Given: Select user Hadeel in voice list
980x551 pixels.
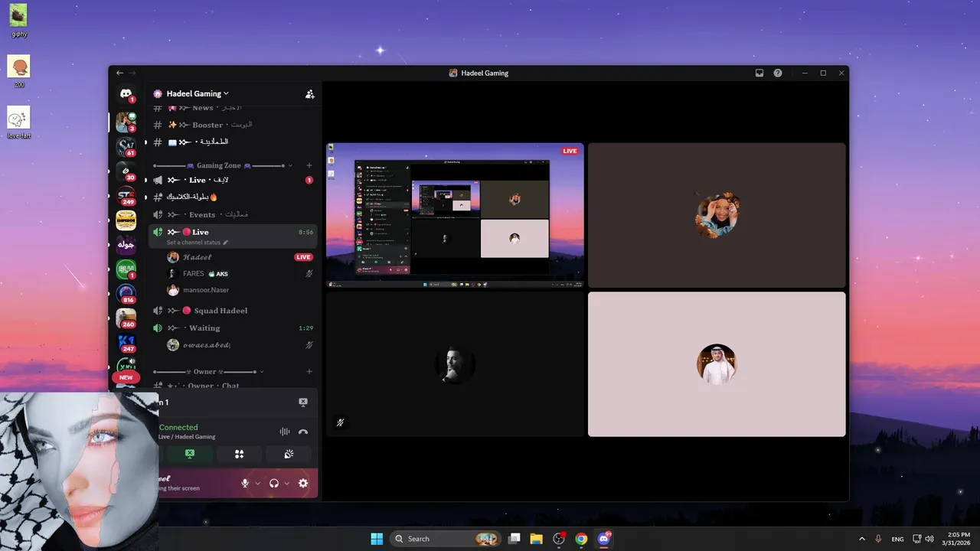Looking at the screenshot, I should (240, 257).
